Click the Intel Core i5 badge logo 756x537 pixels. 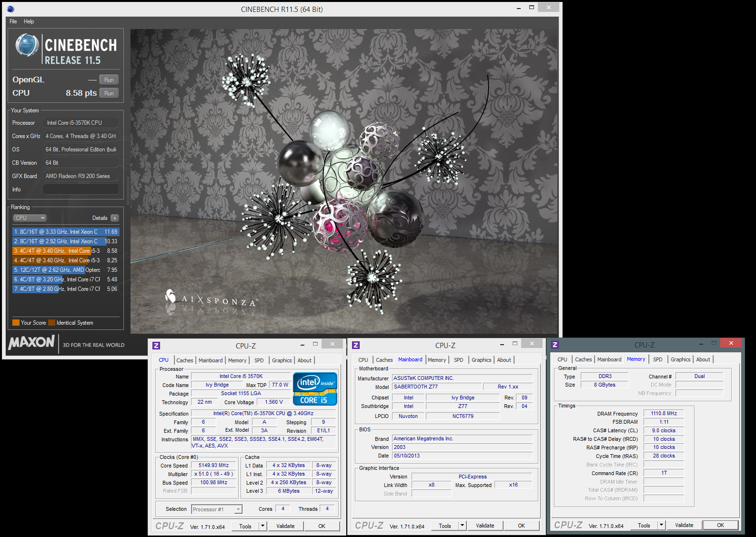point(315,389)
